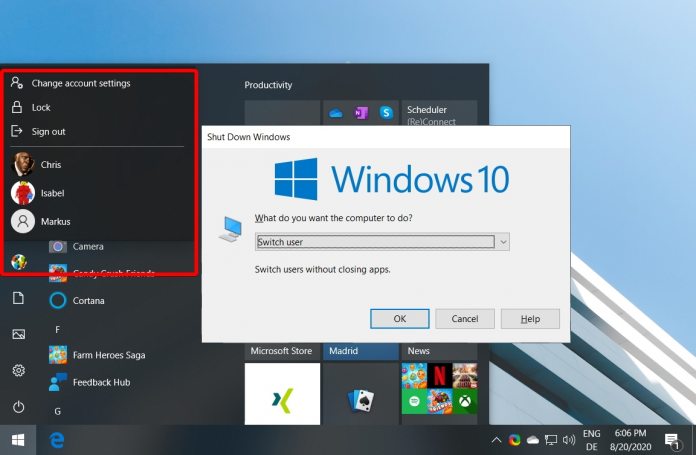696x455 pixels.
Task: Click Markus's default avatar icon
Action: click(23, 221)
